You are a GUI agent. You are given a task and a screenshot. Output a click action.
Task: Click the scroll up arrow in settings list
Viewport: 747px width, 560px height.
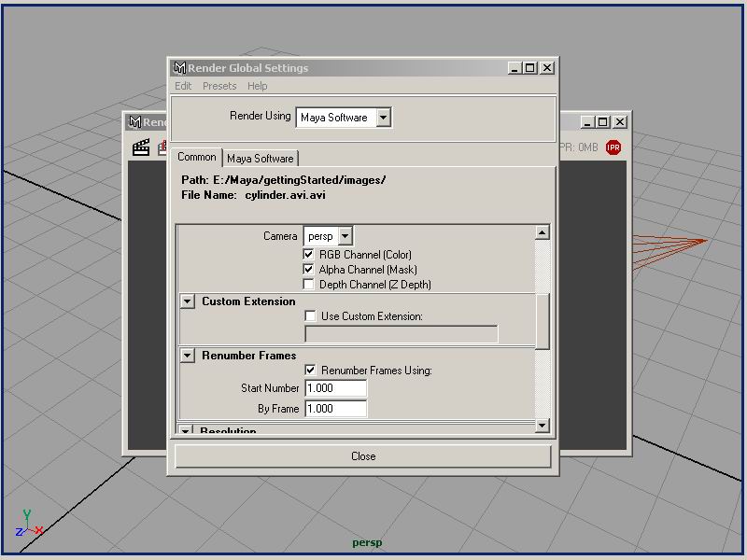[543, 232]
